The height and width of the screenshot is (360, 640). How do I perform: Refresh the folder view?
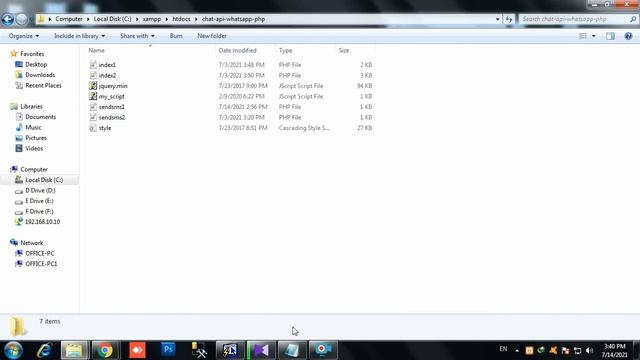(509, 19)
